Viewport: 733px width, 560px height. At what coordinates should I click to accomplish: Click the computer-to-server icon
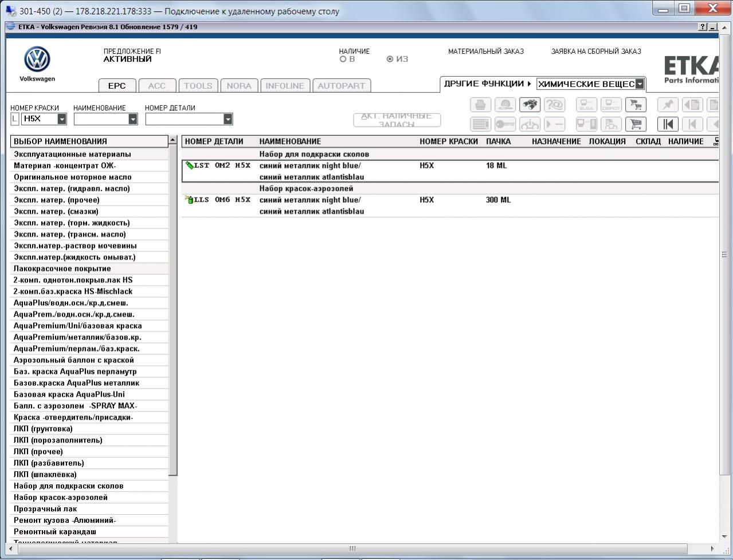[x=586, y=124]
